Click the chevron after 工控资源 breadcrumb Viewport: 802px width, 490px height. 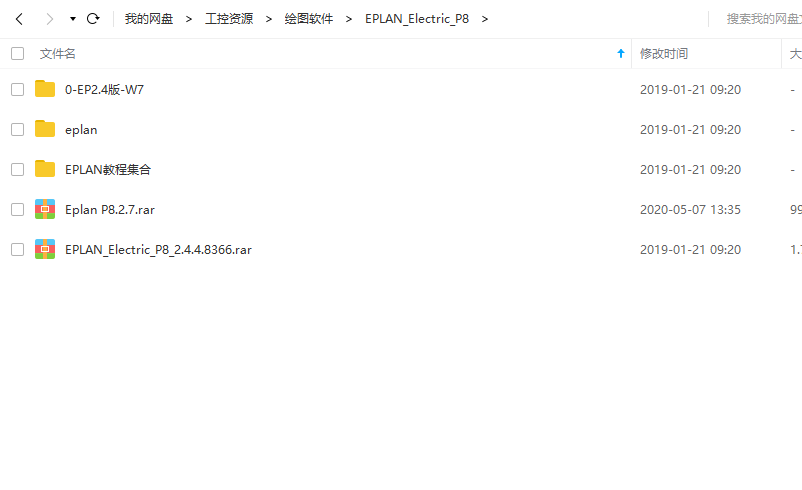(x=269, y=19)
